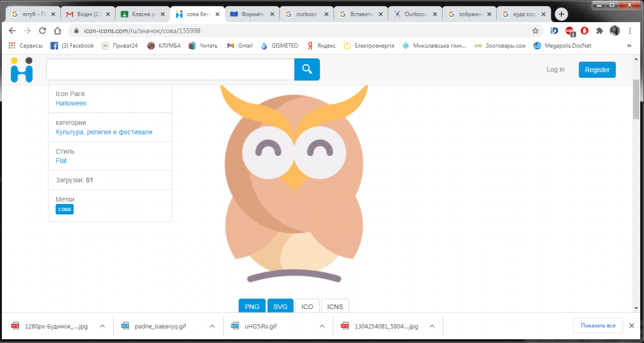644x343 pixels.
Task: Open the Електроенергія bookmark
Action: (369, 45)
